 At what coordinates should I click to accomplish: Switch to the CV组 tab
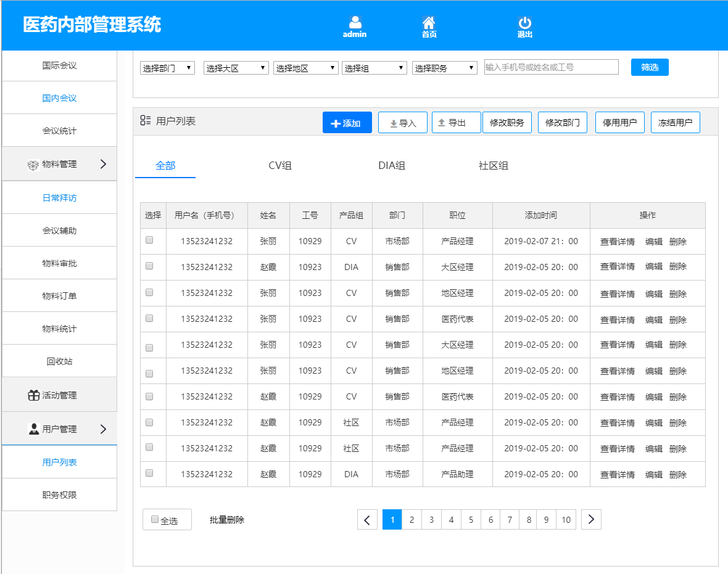tap(280, 165)
